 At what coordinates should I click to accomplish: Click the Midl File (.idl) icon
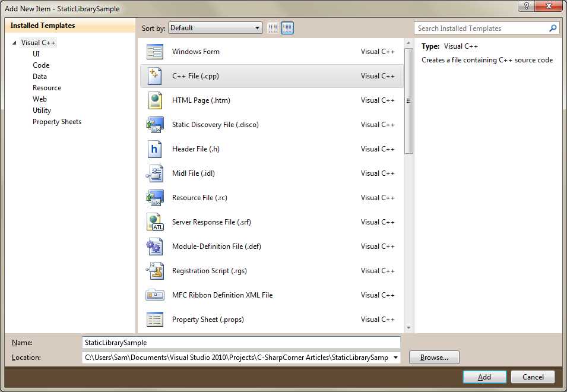(155, 173)
